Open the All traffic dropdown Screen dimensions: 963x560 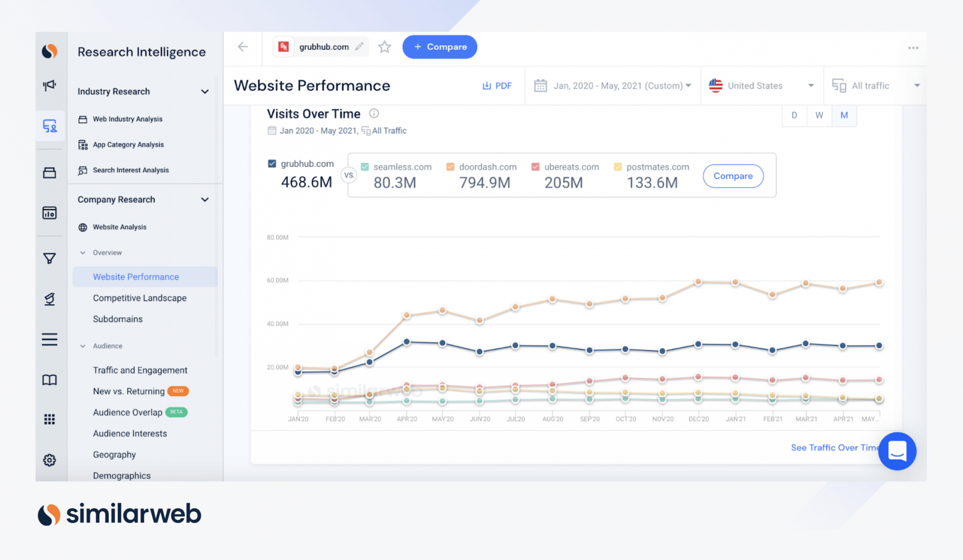875,86
